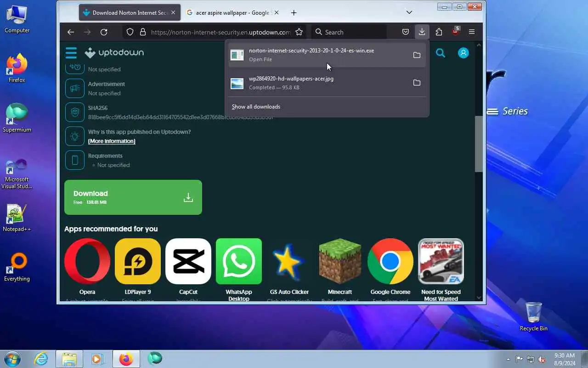This screenshot has width=588, height=368.
Task: Click the network tray icon
Action: [531, 359]
